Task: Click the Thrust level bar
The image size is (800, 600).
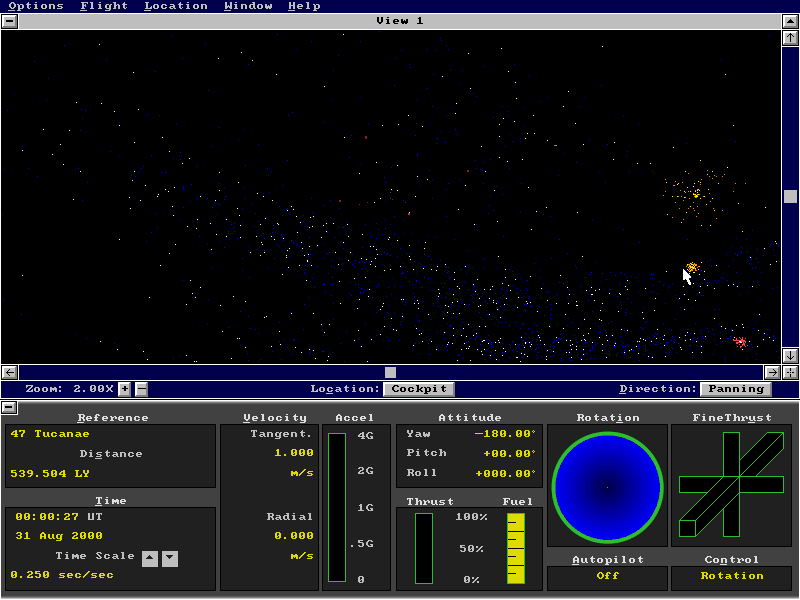Action: 424,548
